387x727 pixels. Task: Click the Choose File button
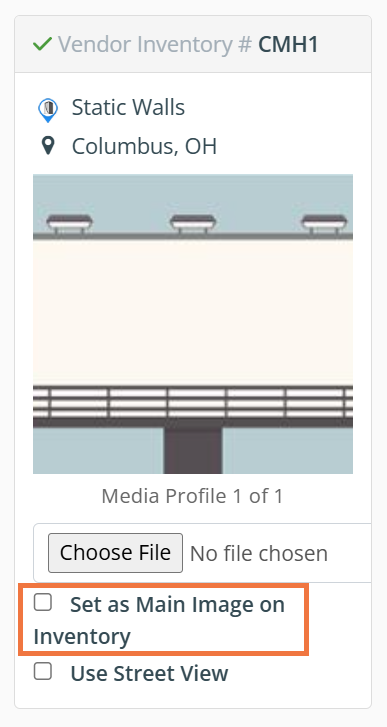coord(115,553)
